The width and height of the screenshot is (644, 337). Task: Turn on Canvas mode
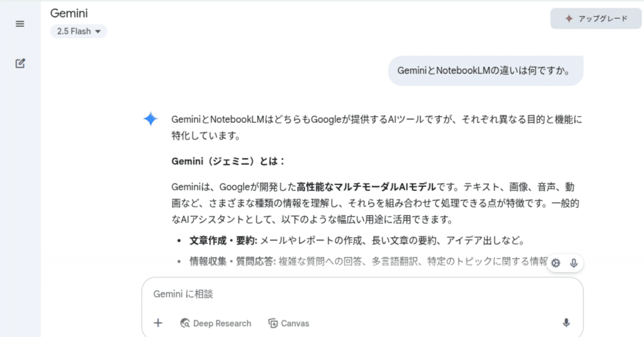288,323
